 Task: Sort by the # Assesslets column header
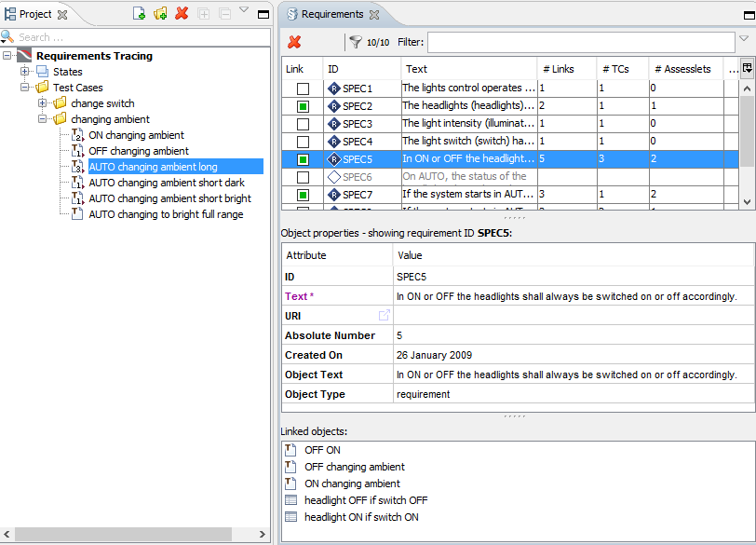click(685, 69)
